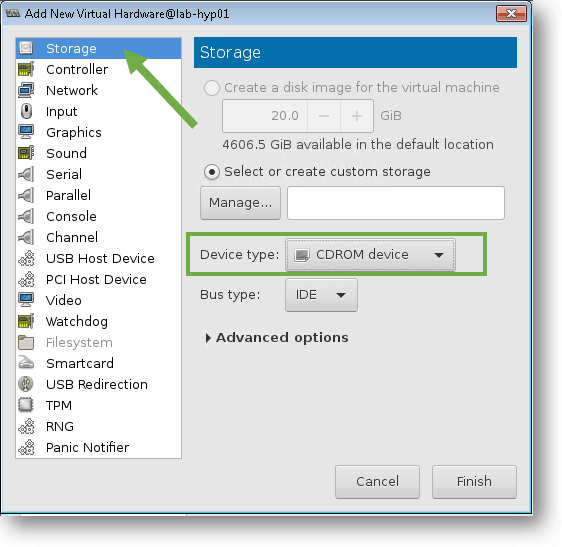562x547 pixels.
Task: Click the TPM chip icon
Action: tap(26, 405)
